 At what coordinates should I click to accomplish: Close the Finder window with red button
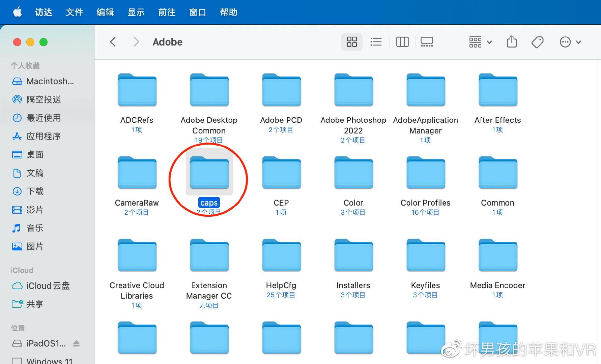pos(17,42)
